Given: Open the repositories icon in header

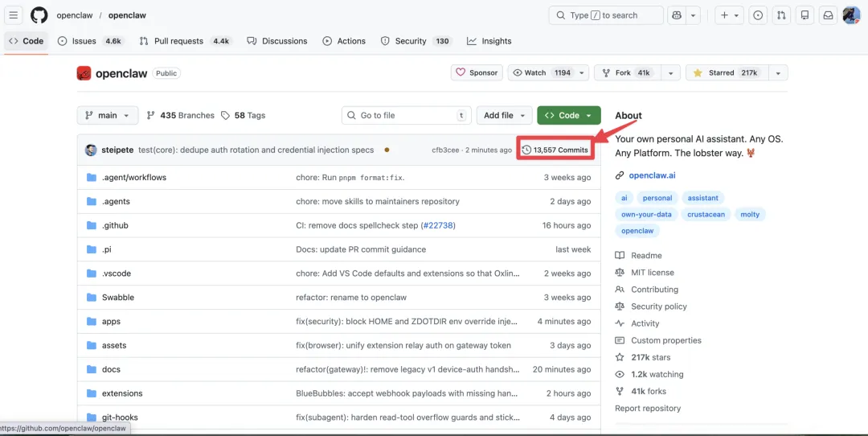Looking at the screenshot, I should tap(805, 15).
